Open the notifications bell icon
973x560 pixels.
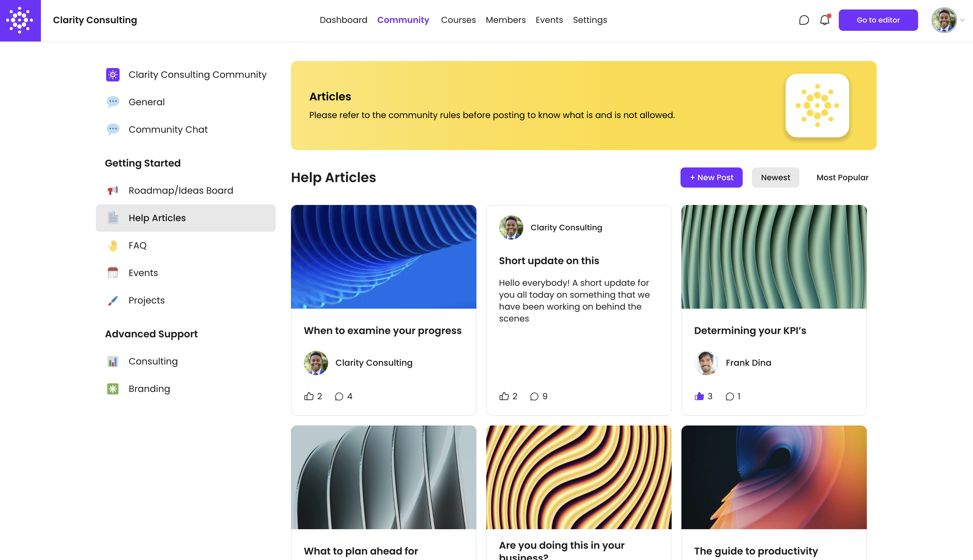click(x=824, y=20)
